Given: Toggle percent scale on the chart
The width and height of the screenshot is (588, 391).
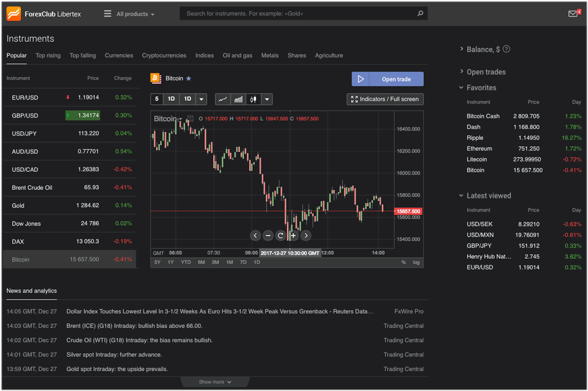Looking at the screenshot, I should coord(403,262).
